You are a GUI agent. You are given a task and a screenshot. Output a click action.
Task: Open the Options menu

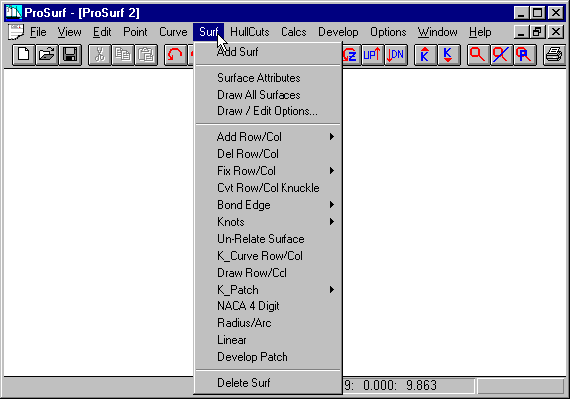[x=388, y=32]
